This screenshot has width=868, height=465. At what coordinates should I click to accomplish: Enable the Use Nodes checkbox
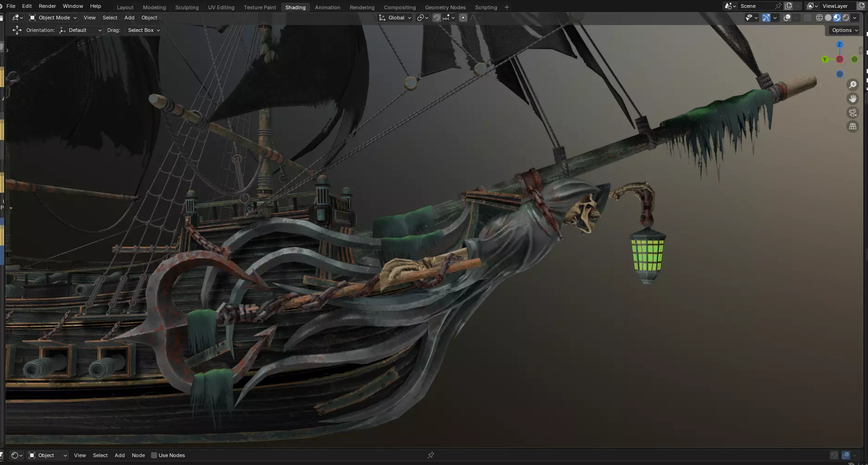154,455
